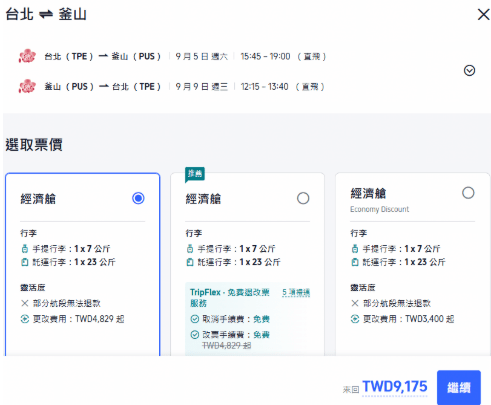The height and width of the screenshot is (405, 491).
Task: Expand flight details with the circled chevron
Action: [469, 71]
